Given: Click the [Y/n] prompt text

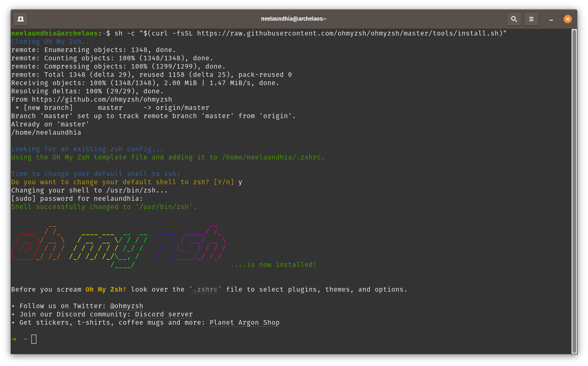Looking at the screenshot, I should [224, 182].
